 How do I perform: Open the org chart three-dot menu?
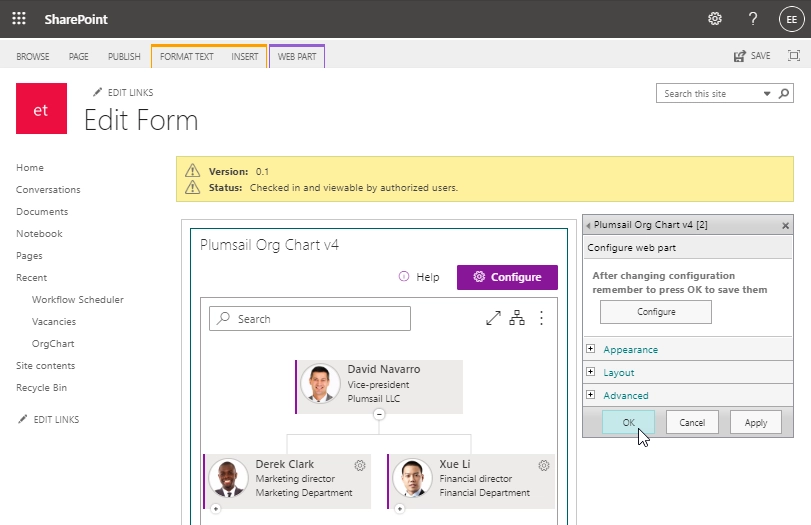tap(541, 318)
